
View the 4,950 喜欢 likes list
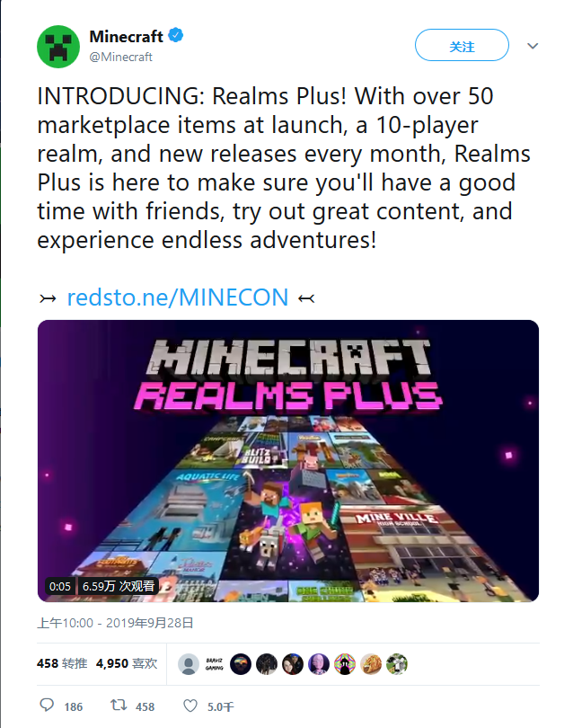[127, 663]
